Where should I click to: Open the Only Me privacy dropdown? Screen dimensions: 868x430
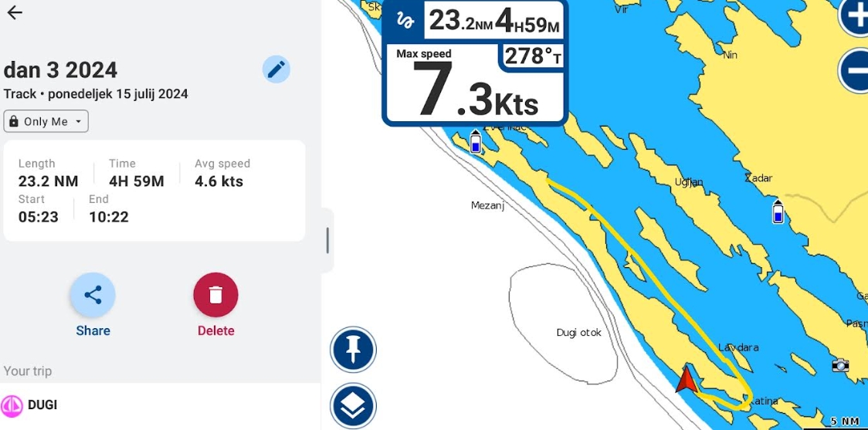click(x=46, y=121)
